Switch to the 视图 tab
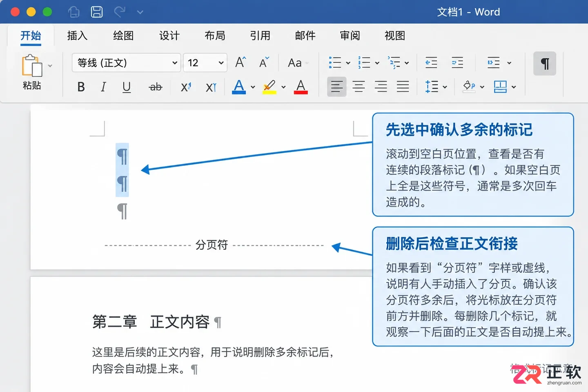 click(395, 36)
